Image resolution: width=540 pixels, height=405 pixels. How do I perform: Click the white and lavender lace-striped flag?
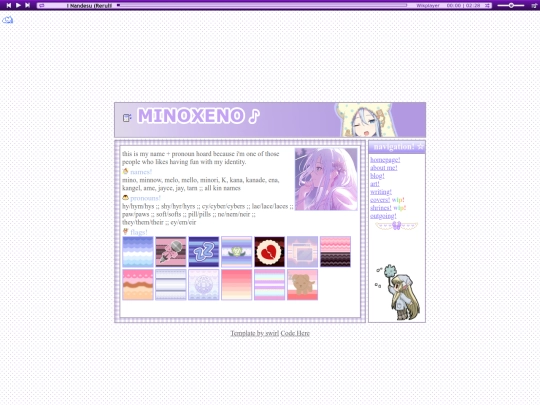click(171, 284)
